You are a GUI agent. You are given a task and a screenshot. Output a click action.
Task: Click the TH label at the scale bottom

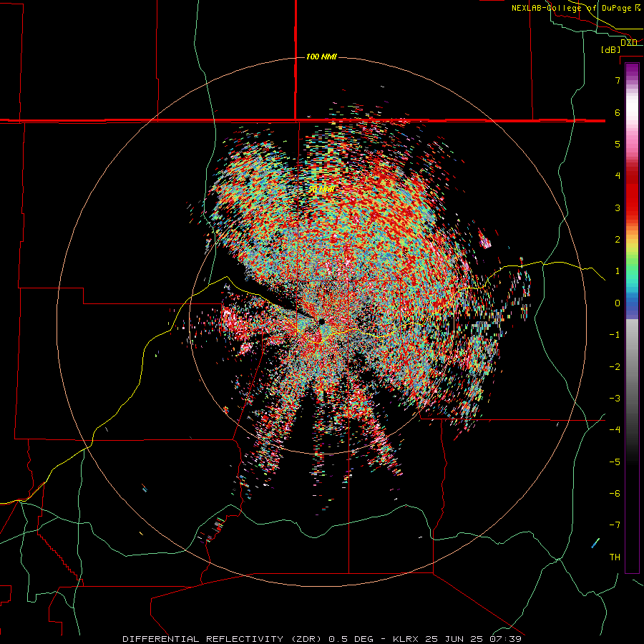[x=615, y=557]
